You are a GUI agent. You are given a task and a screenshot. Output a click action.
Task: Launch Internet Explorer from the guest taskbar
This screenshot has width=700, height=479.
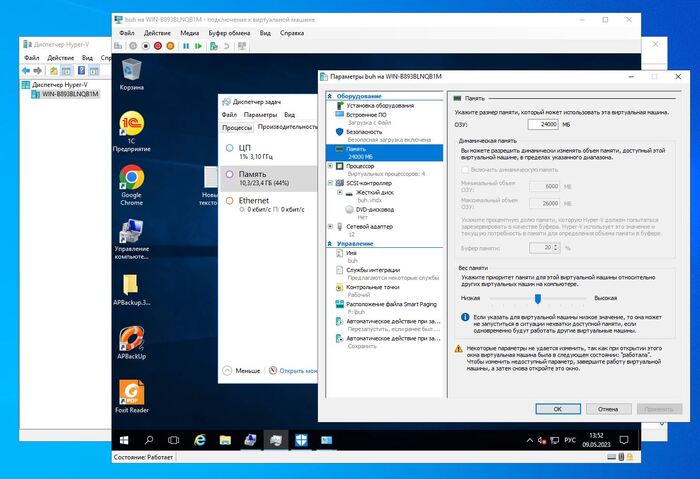[x=200, y=440]
